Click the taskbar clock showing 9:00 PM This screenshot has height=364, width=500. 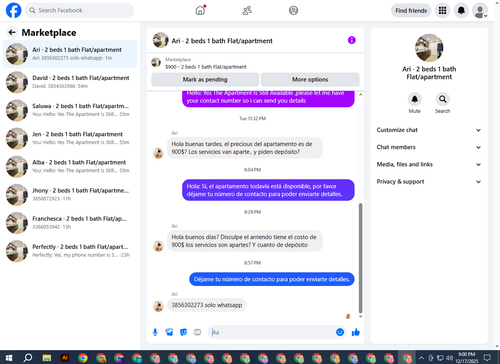tap(466, 358)
